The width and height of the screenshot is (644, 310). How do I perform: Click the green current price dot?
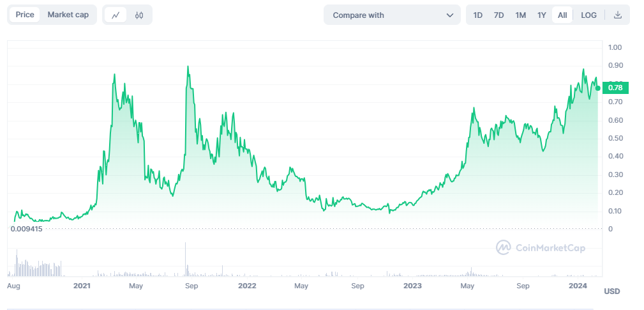pos(598,88)
